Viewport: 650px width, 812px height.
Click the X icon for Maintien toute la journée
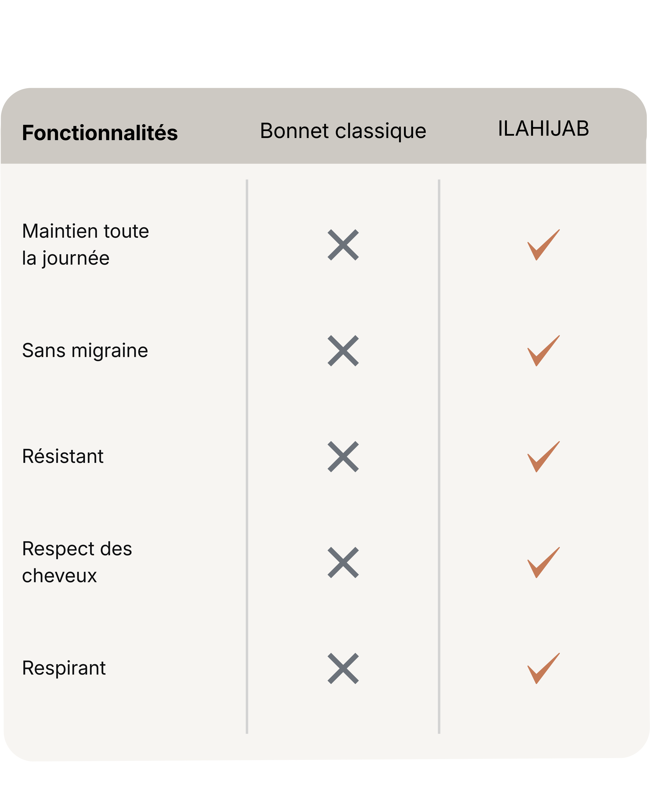pyautogui.click(x=343, y=245)
